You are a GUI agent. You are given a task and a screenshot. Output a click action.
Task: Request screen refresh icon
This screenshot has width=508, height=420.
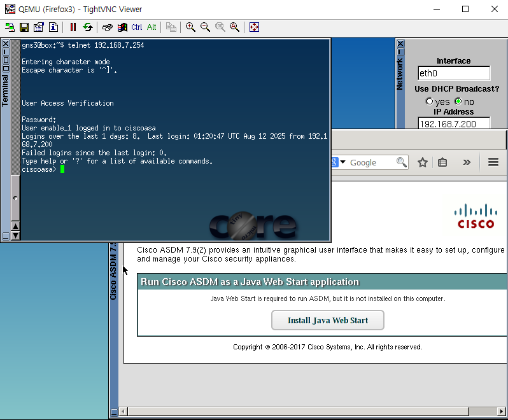[x=87, y=27]
